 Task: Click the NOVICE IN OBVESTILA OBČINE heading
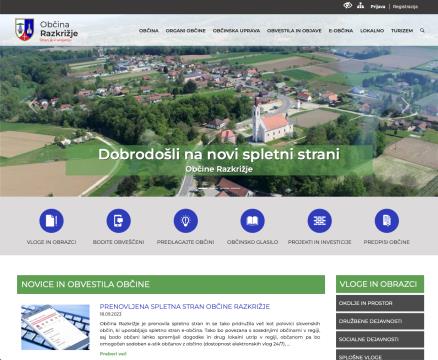(x=171, y=284)
